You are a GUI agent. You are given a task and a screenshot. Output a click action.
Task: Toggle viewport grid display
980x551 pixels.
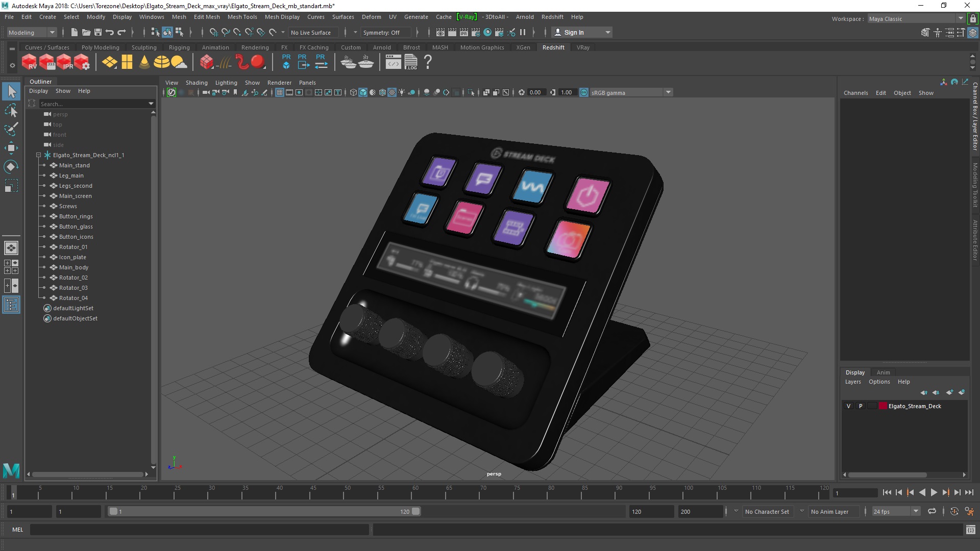[280, 92]
